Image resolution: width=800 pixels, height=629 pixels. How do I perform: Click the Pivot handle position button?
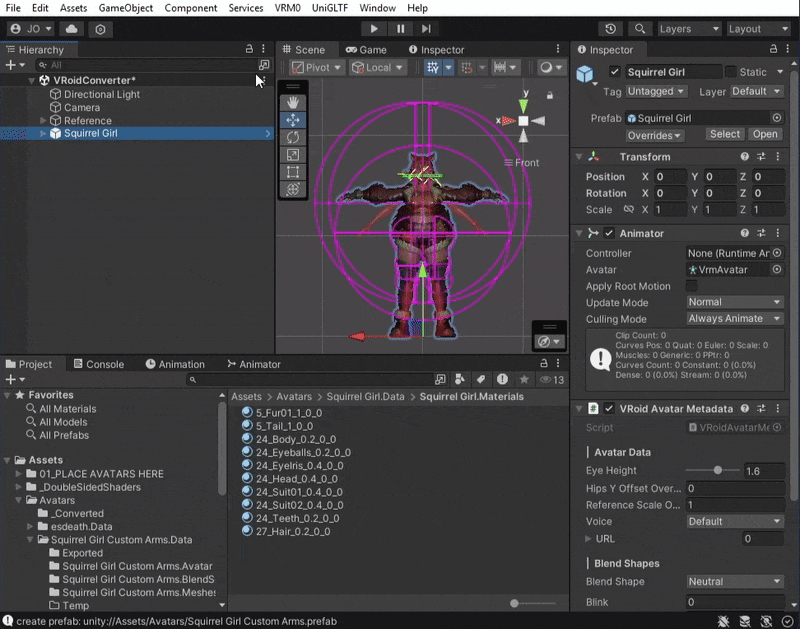coord(317,67)
